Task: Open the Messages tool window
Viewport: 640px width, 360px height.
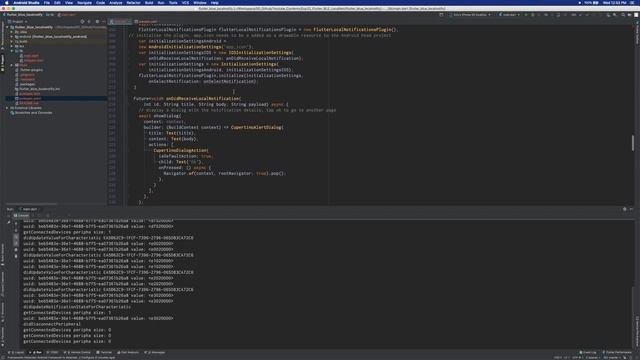Action: (x=155, y=352)
